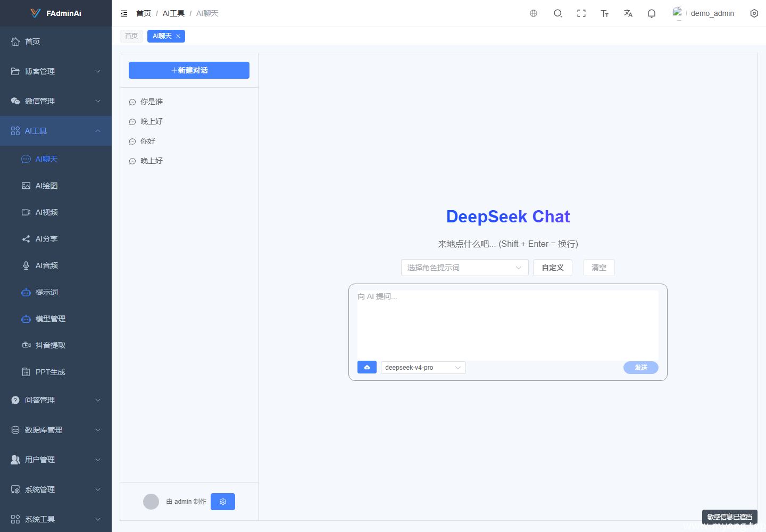This screenshot has width=766, height=532.
Task: Close the AI聊天 tab
Action: (178, 36)
